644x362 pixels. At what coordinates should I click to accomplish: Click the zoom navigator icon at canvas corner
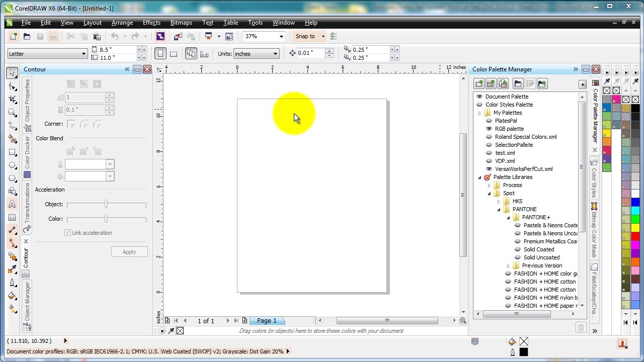click(463, 320)
